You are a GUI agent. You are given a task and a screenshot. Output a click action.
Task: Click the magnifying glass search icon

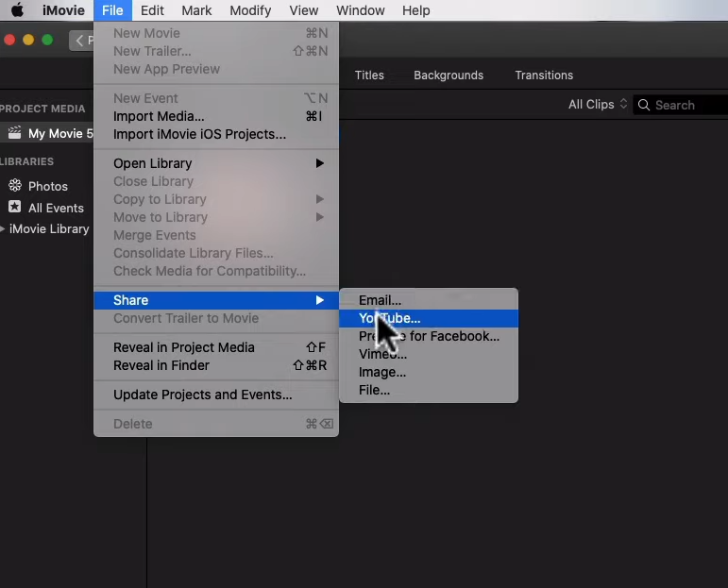(x=644, y=105)
